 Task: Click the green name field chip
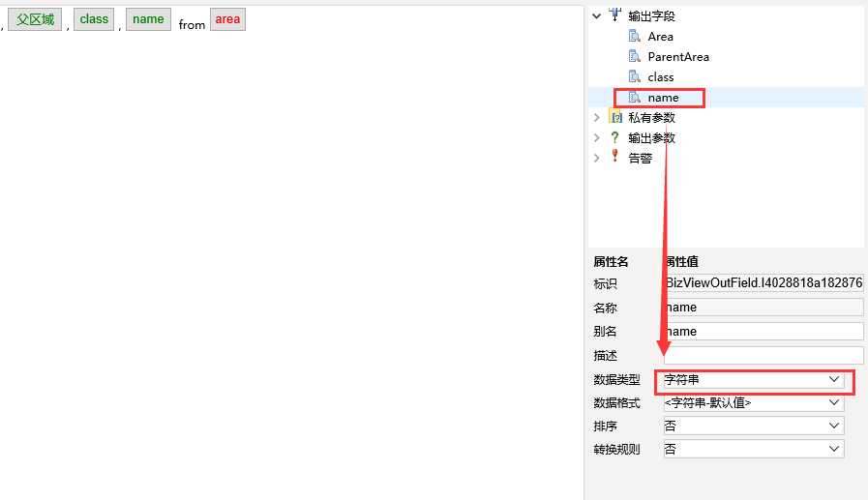(148, 19)
